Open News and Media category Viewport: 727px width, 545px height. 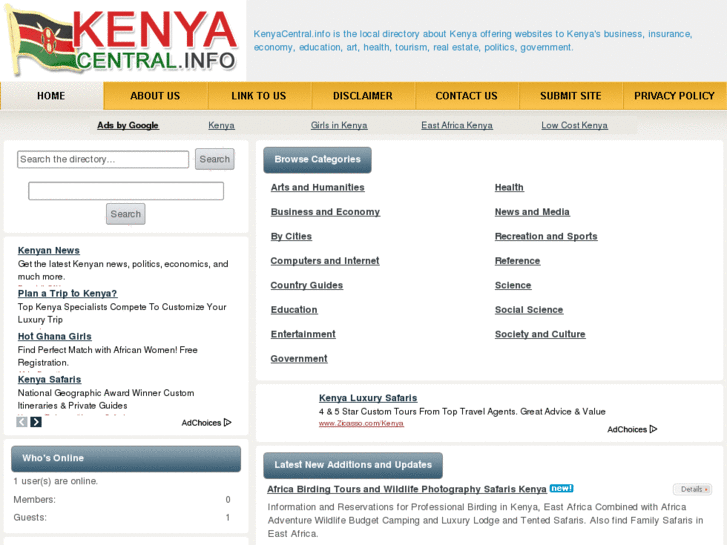532,212
